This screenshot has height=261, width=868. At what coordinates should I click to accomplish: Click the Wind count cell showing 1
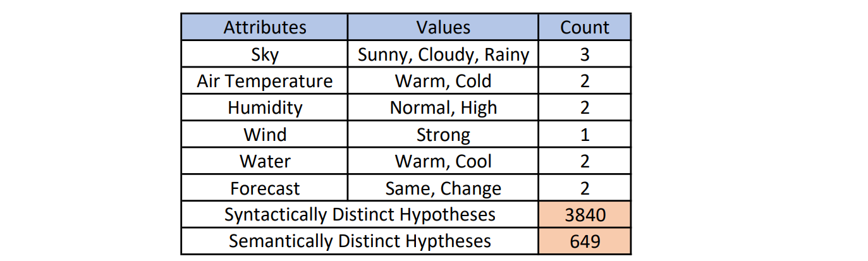(584, 135)
